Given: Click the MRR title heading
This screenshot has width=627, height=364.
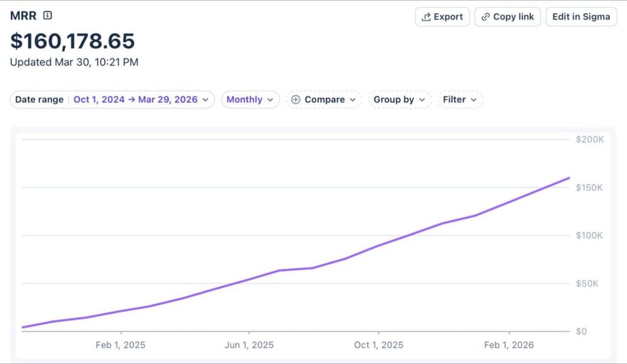Looking at the screenshot, I should tap(24, 16).
